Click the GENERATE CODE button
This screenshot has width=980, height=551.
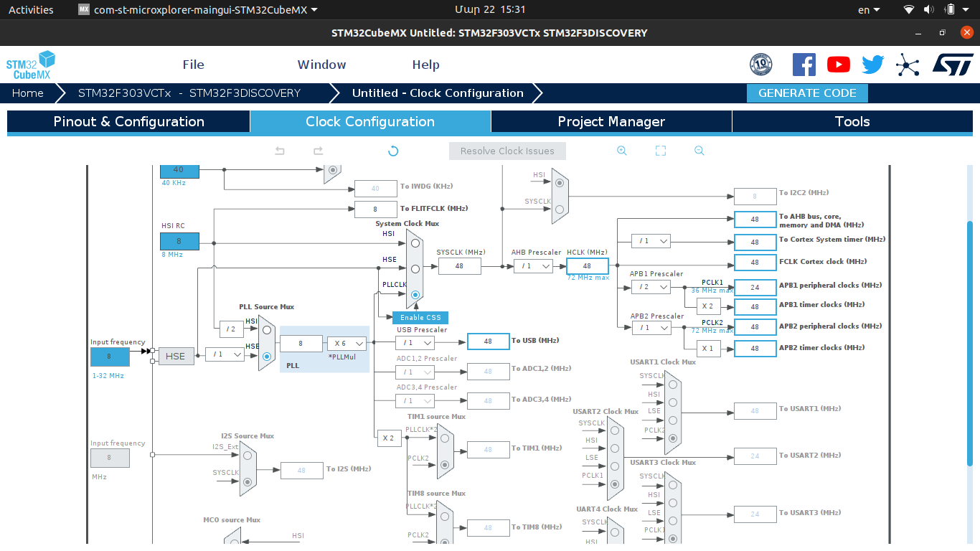click(807, 93)
